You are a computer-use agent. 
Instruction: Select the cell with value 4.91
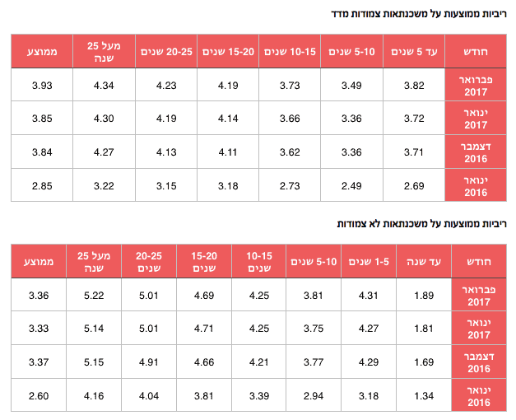pyautogui.click(x=149, y=361)
